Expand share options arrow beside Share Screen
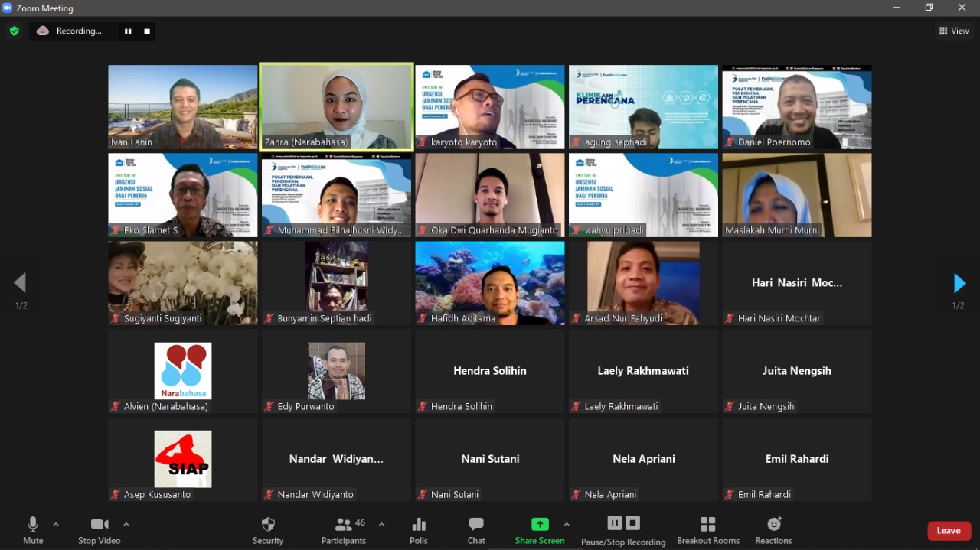The height and width of the screenshot is (550, 980). point(567,525)
